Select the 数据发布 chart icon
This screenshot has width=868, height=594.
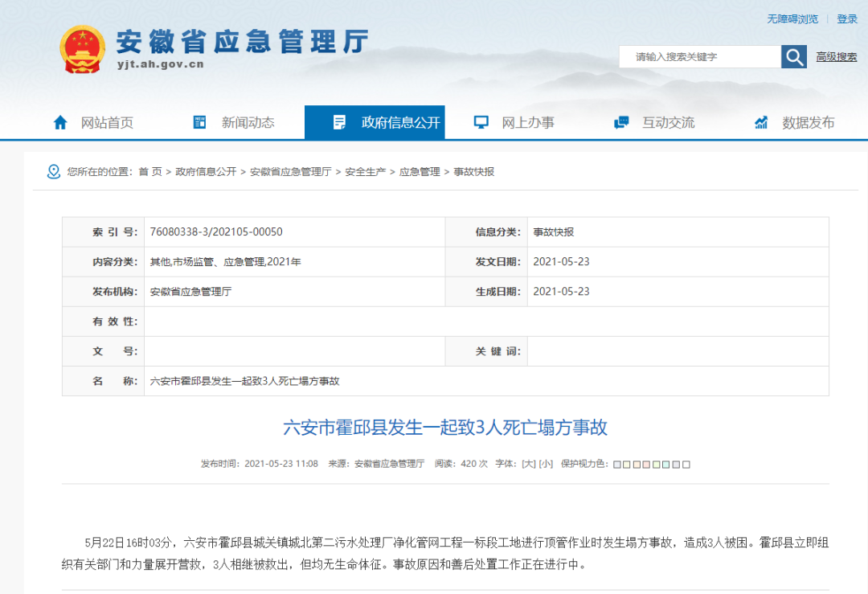click(x=759, y=122)
